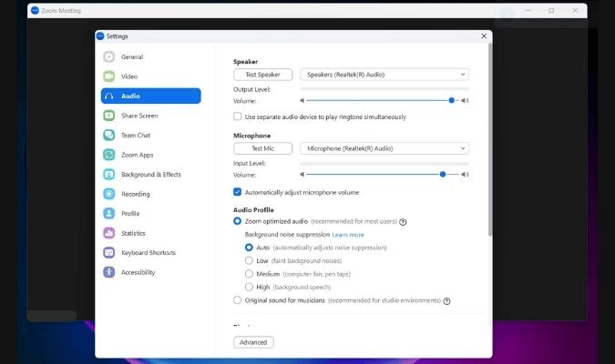
Task: Click the Share Screen icon
Action: [108, 116]
